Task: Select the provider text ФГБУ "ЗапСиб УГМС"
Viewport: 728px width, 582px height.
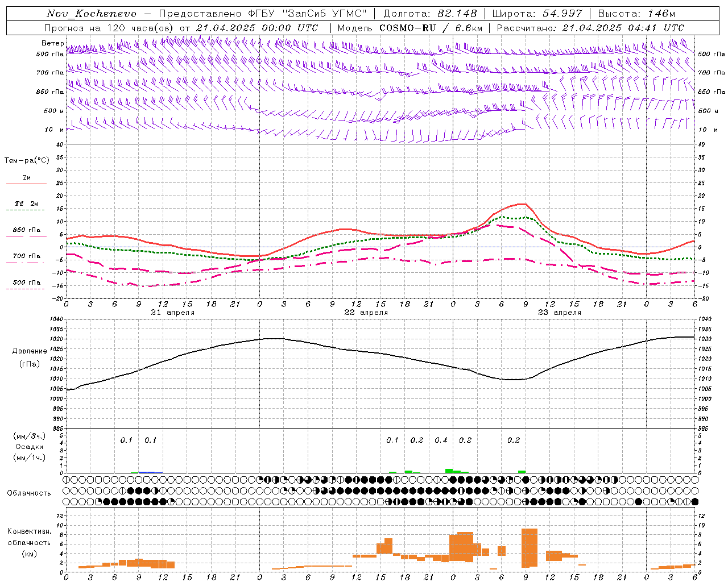Action: coord(308,14)
